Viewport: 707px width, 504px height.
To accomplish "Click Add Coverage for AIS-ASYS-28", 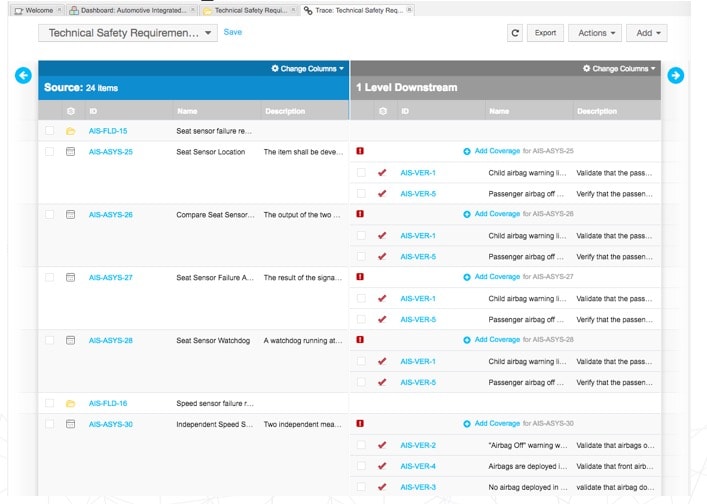I will (497, 339).
